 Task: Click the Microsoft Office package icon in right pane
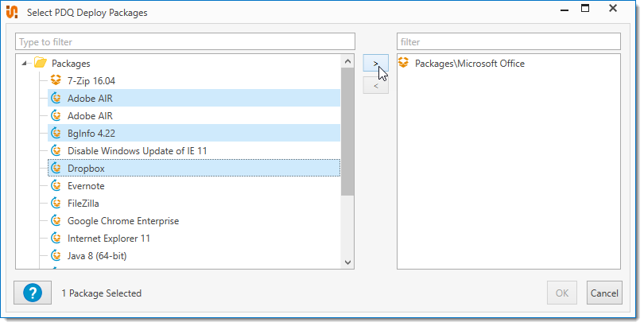click(405, 63)
